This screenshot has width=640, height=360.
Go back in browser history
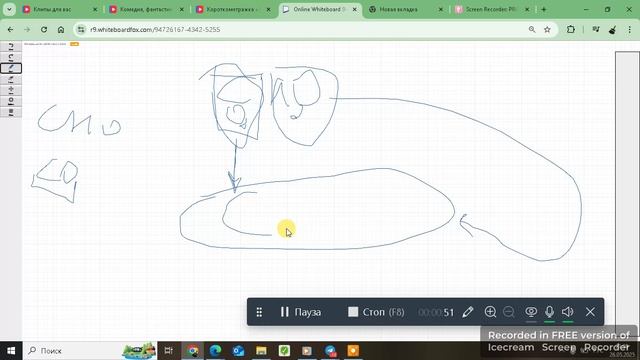tap(10, 29)
